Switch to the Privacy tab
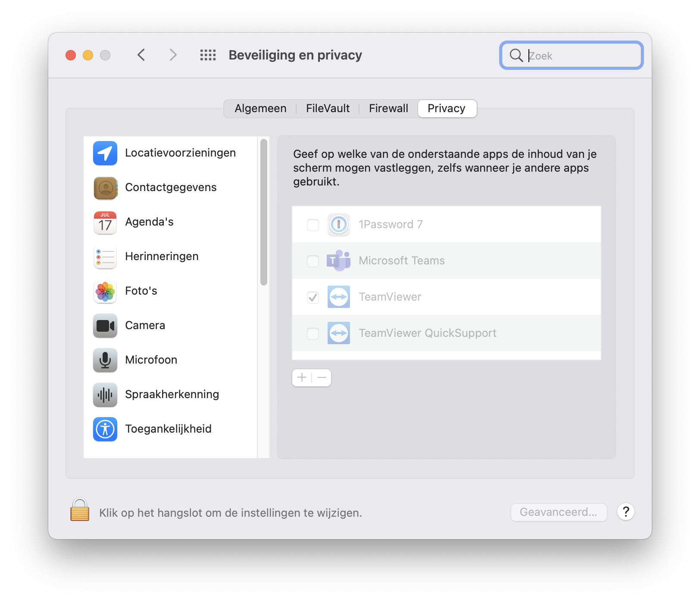Image resolution: width=700 pixels, height=603 pixels. [x=447, y=108]
